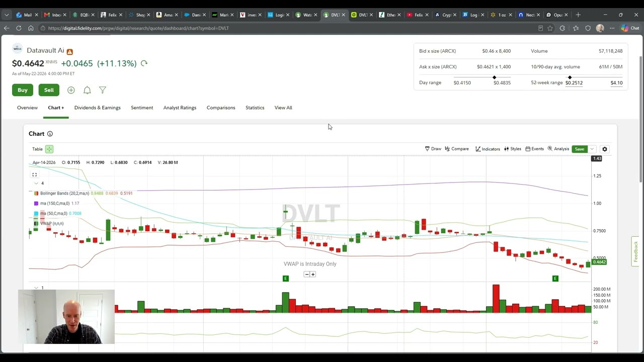Open the Draw tools on the chart
The width and height of the screenshot is (644, 362).
(x=433, y=149)
